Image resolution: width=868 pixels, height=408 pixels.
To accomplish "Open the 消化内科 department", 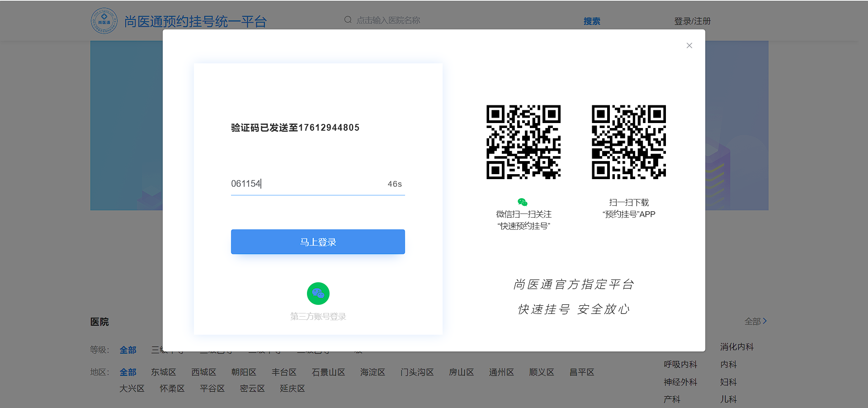I will [x=737, y=347].
